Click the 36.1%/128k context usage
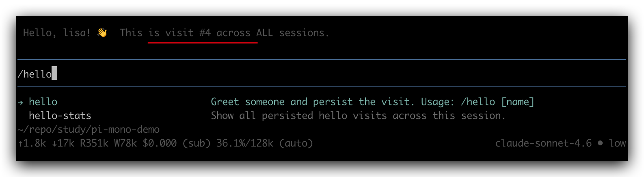The image size is (644, 177). click(x=245, y=143)
